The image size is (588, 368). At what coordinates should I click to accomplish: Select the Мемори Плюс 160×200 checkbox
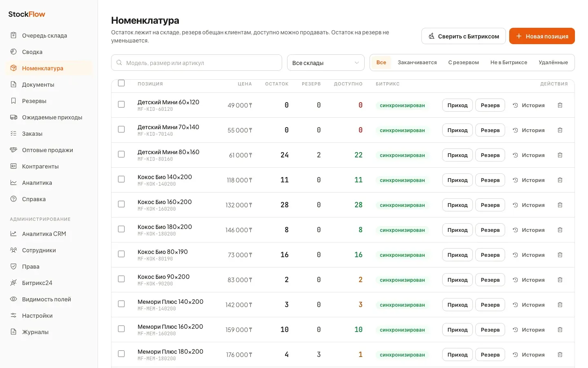click(x=121, y=329)
